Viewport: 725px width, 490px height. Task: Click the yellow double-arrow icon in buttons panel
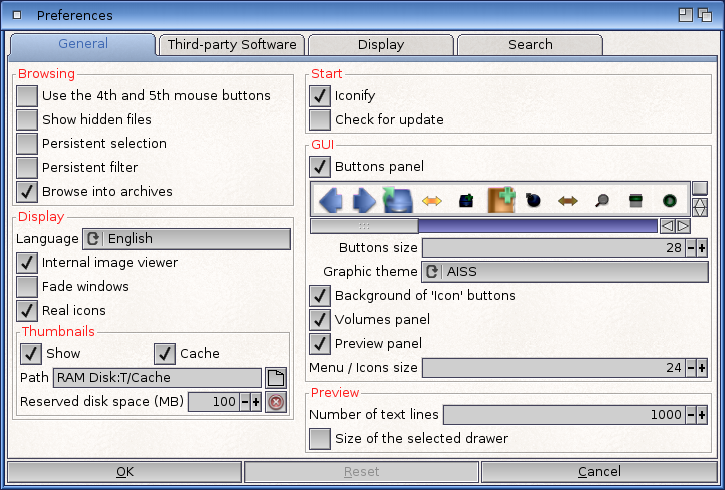432,200
